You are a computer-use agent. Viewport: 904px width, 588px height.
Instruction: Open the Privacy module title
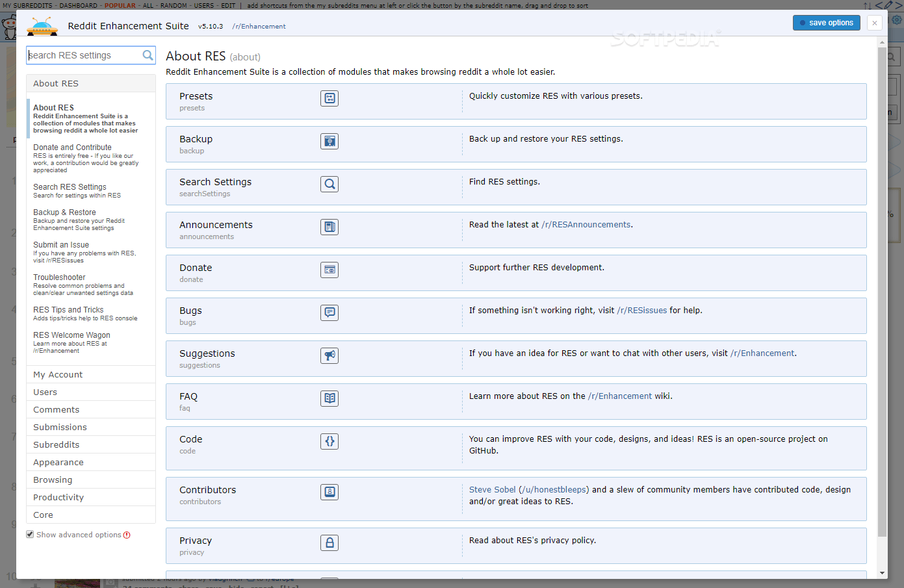pos(196,541)
